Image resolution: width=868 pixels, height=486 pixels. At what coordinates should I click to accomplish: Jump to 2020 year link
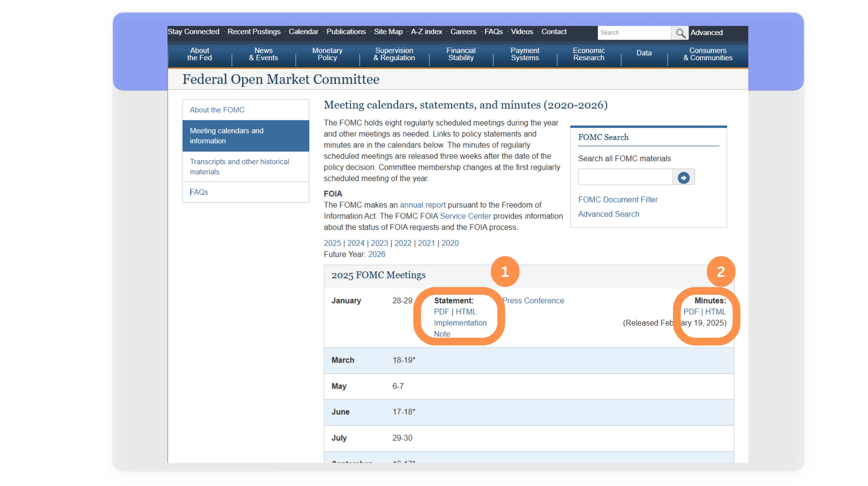coord(450,243)
